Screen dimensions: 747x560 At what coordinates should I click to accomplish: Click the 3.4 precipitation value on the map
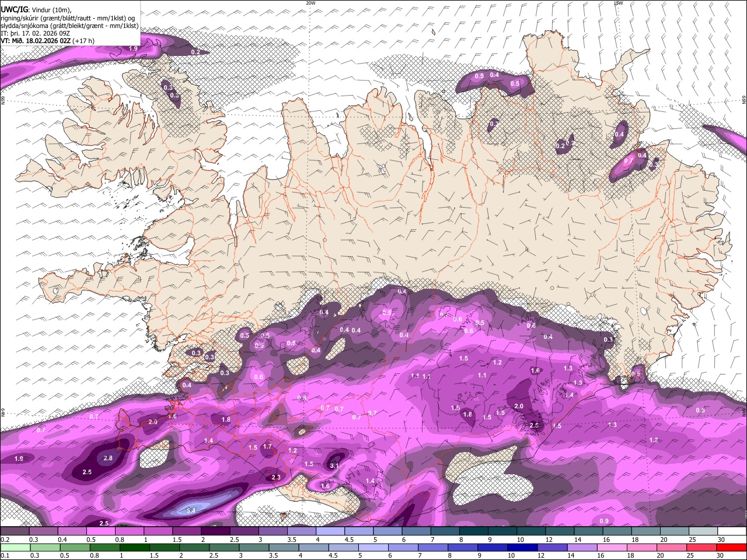pos(190,511)
